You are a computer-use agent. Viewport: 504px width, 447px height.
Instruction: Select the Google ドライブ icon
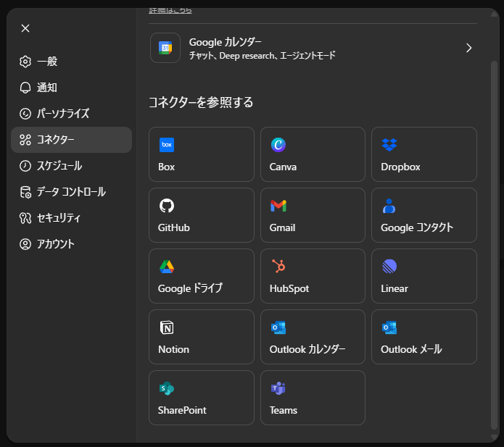tap(167, 267)
